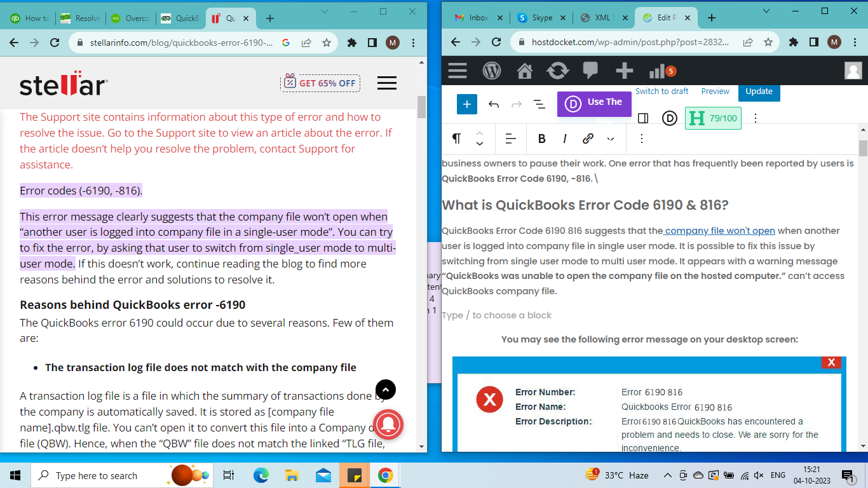Click 'Type / to choose a block' field

(x=496, y=315)
